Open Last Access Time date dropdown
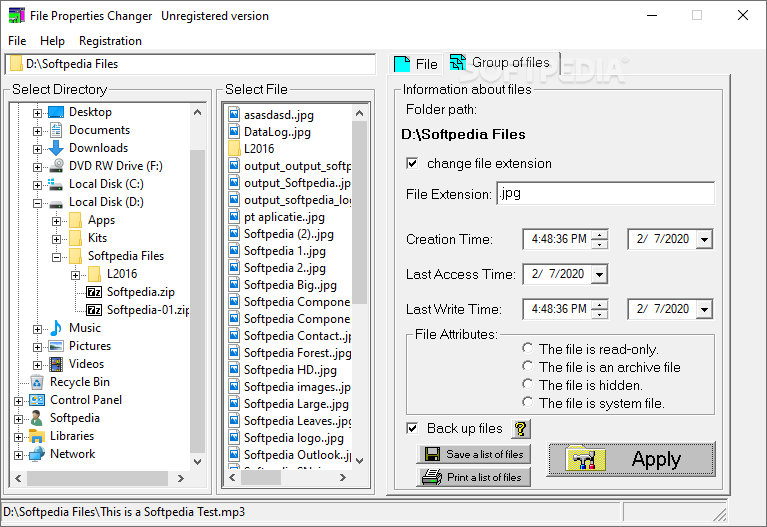This screenshot has width=767, height=527. [x=599, y=275]
